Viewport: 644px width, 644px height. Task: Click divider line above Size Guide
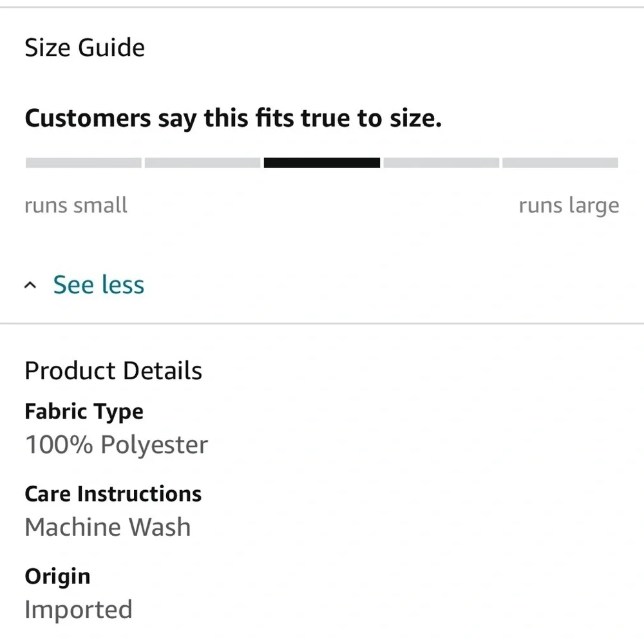(x=322, y=7)
